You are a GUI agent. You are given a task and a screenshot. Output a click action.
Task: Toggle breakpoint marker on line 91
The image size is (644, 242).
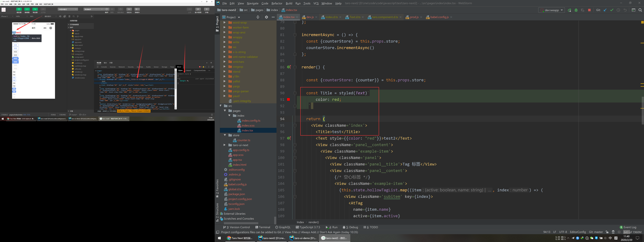(x=288, y=99)
